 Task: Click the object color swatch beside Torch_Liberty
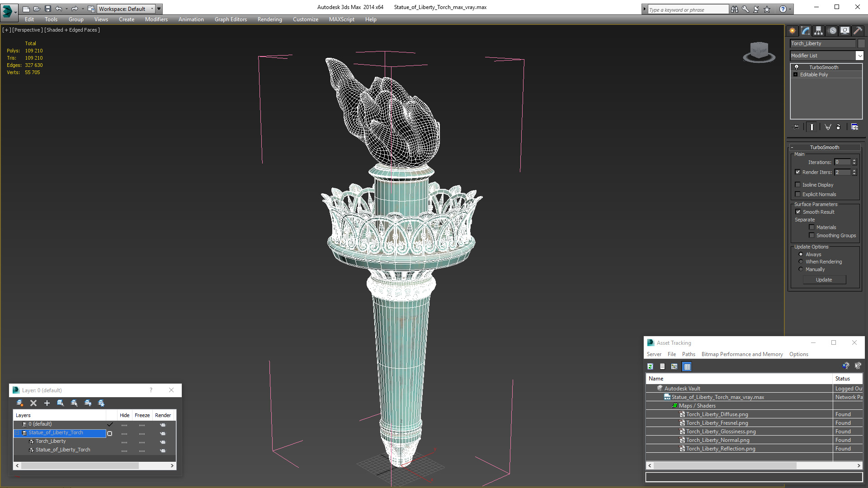click(861, 43)
